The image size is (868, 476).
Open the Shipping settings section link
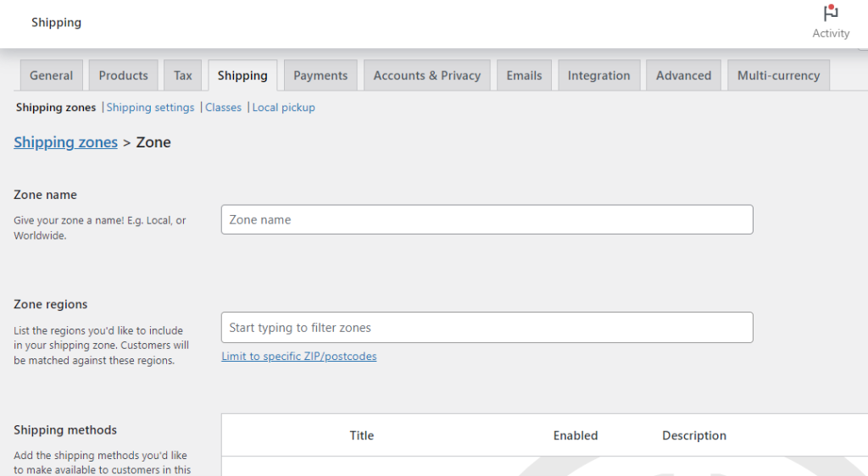pos(150,108)
